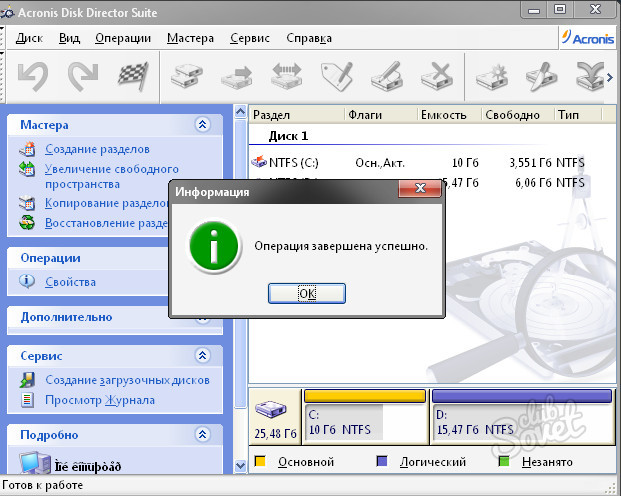The image size is (621, 496).
Task: Sort by the Свободно column header
Action: coord(517,114)
